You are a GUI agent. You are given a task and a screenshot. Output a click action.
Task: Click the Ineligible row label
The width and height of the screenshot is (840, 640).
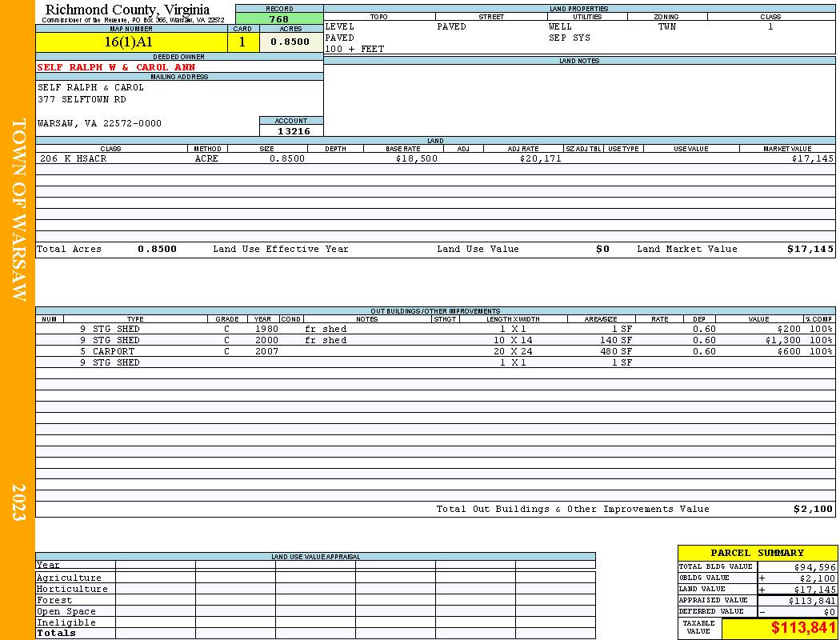pos(66,623)
